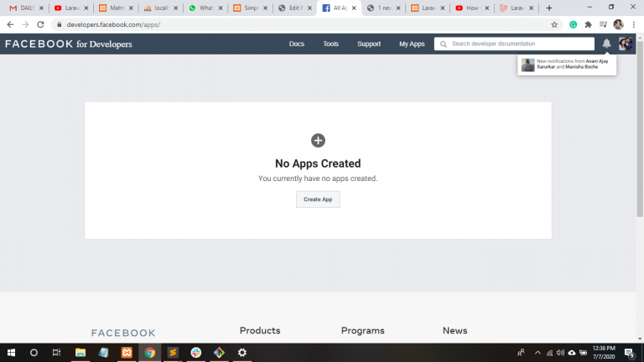Open the volume control in system tray
Image resolution: width=644 pixels, height=362 pixels.
(x=560, y=353)
